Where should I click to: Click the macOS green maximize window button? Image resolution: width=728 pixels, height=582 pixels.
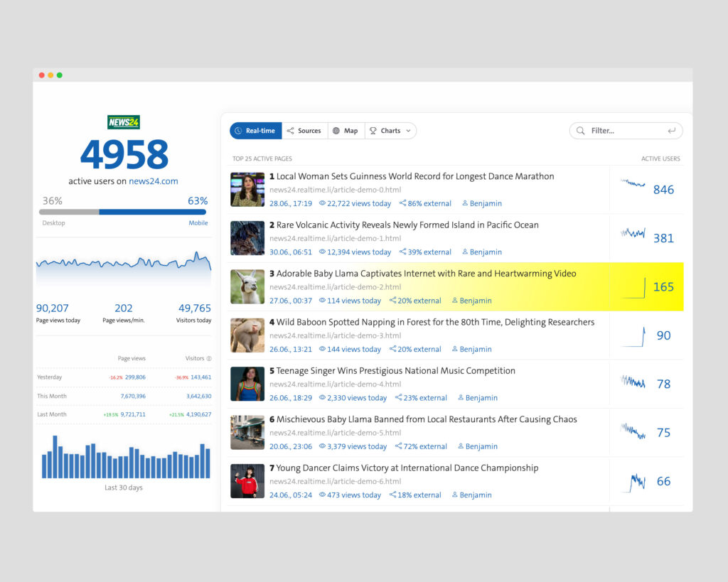(60, 75)
